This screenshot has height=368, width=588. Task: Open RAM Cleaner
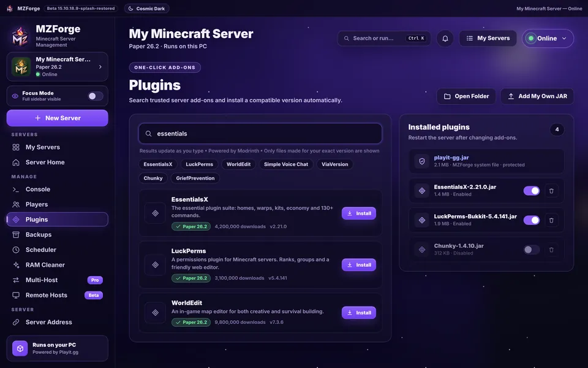tap(58, 265)
